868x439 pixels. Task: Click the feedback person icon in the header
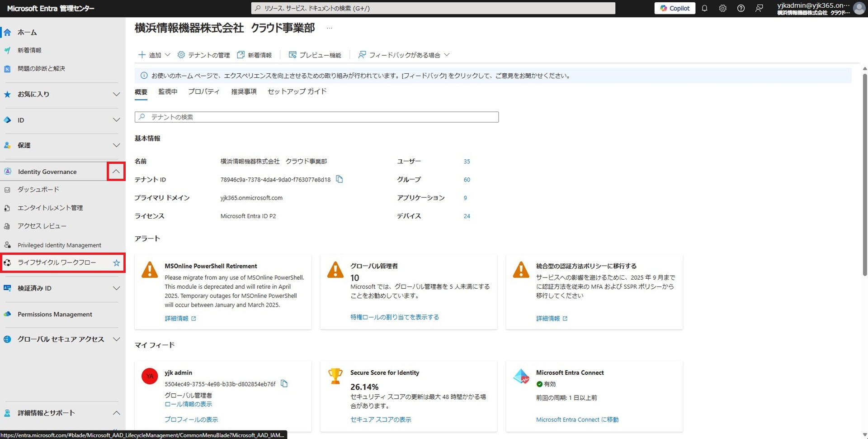point(759,8)
